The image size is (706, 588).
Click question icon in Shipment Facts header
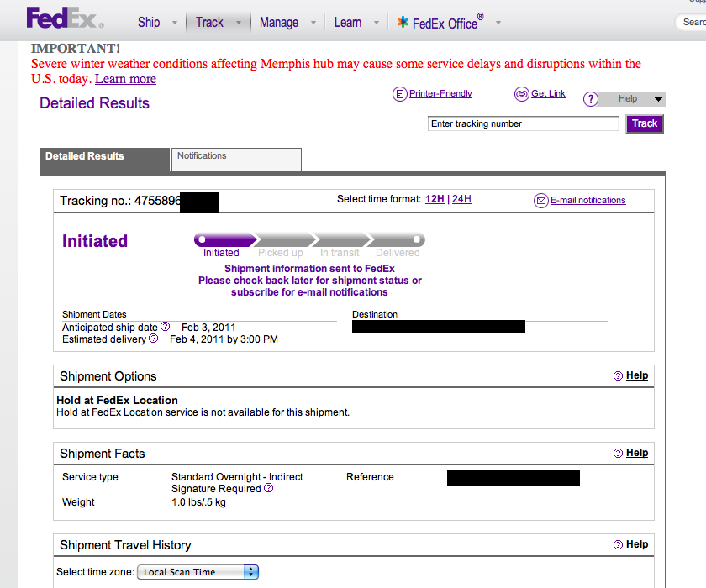619,453
